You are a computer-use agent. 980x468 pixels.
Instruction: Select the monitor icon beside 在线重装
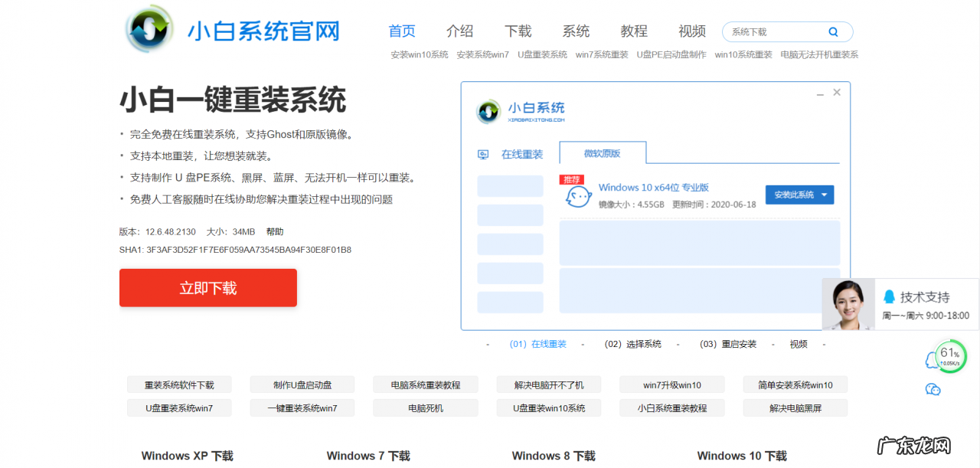(483, 153)
